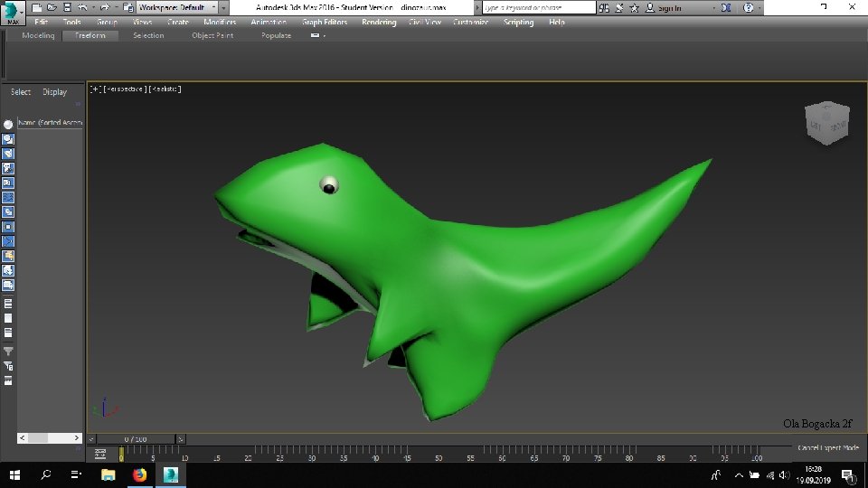The height and width of the screenshot is (488, 868).
Task: Click the time slider showing 0 / 100
Action: click(x=136, y=439)
